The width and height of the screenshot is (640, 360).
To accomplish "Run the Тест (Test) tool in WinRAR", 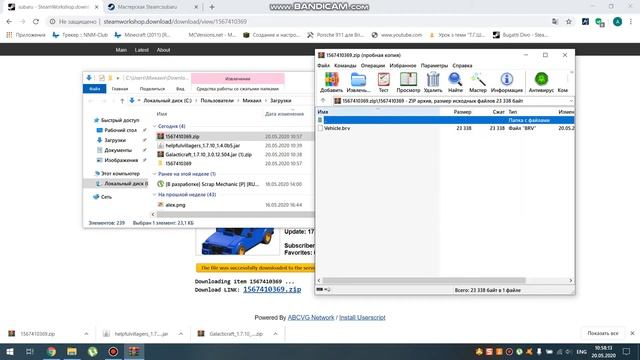I will click(x=383, y=82).
